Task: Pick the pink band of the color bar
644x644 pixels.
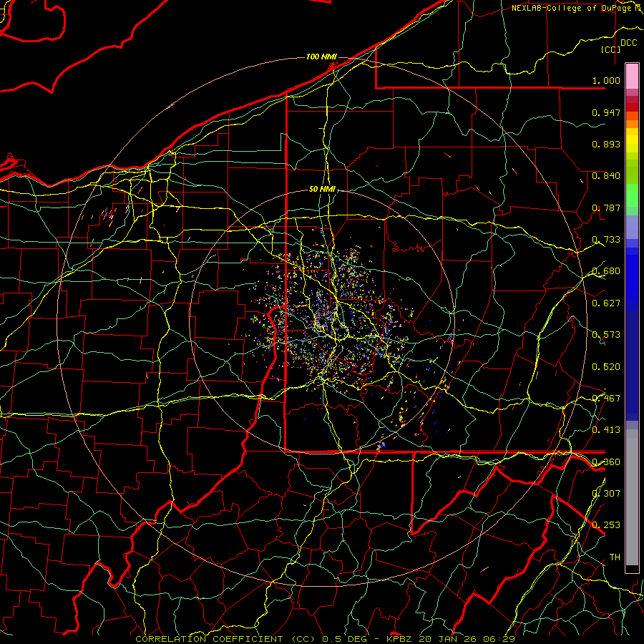Action: pyautogui.click(x=632, y=76)
